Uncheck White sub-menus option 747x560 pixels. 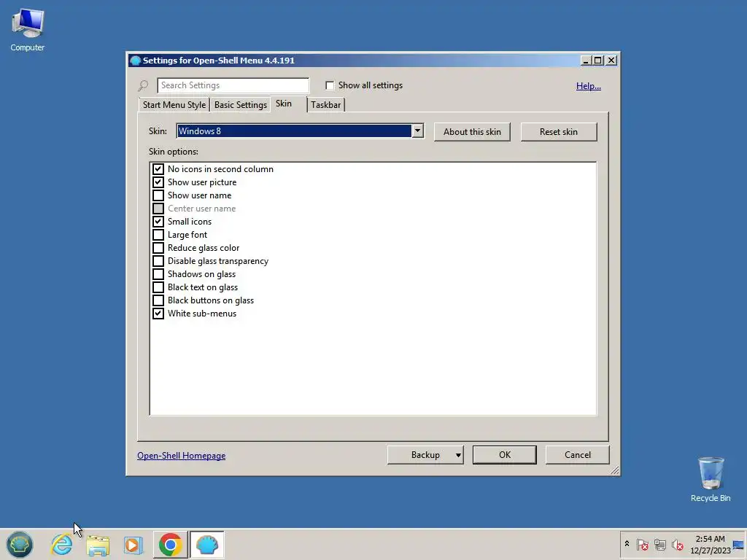pyautogui.click(x=158, y=314)
